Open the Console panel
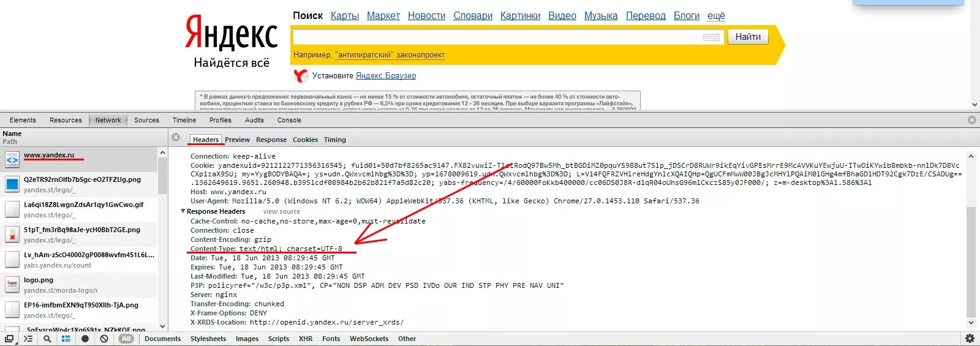Screen dimensions: 980x346 click(289, 120)
